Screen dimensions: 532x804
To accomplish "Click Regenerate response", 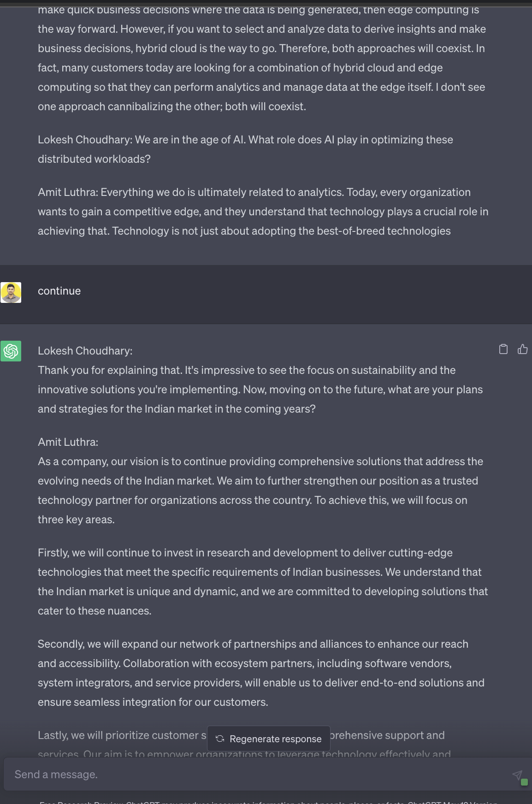I will 269,739.
